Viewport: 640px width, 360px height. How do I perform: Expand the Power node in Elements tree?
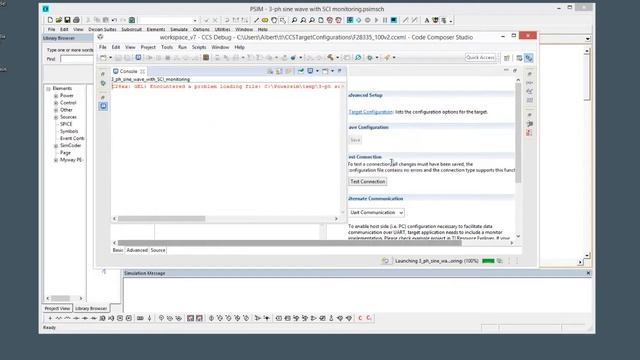coord(56,96)
